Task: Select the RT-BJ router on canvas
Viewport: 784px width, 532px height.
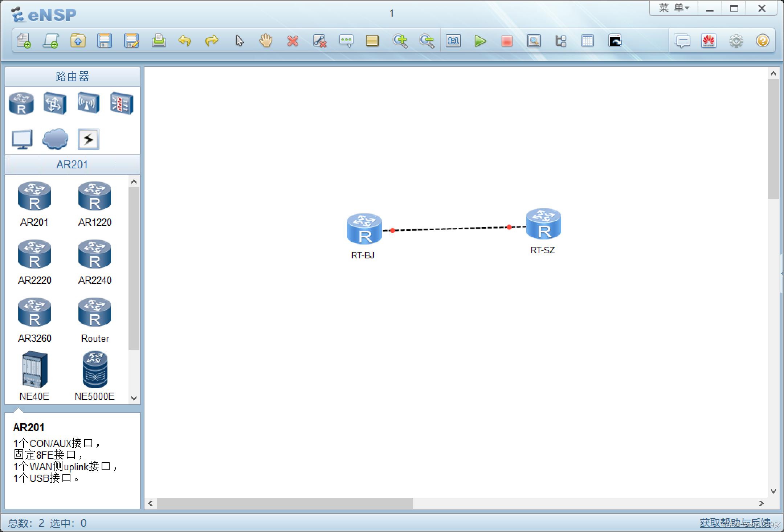Action: [x=364, y=229]
